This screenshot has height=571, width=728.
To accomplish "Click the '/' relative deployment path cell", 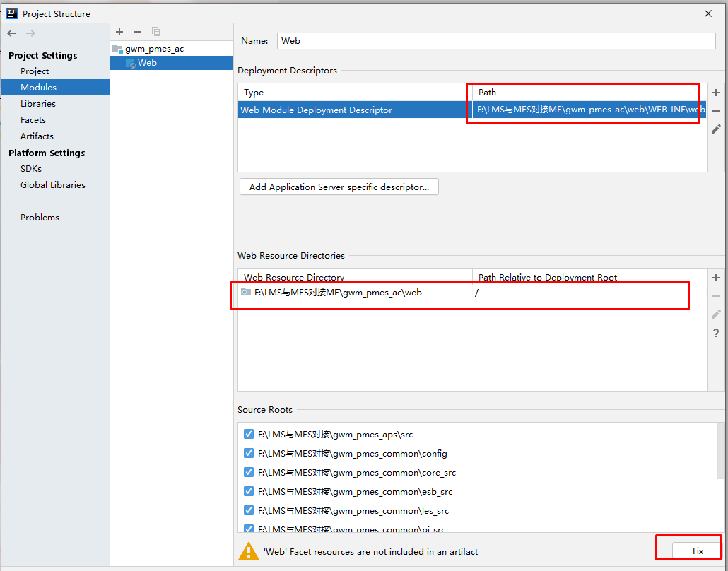I will click(x=589, y=292).
